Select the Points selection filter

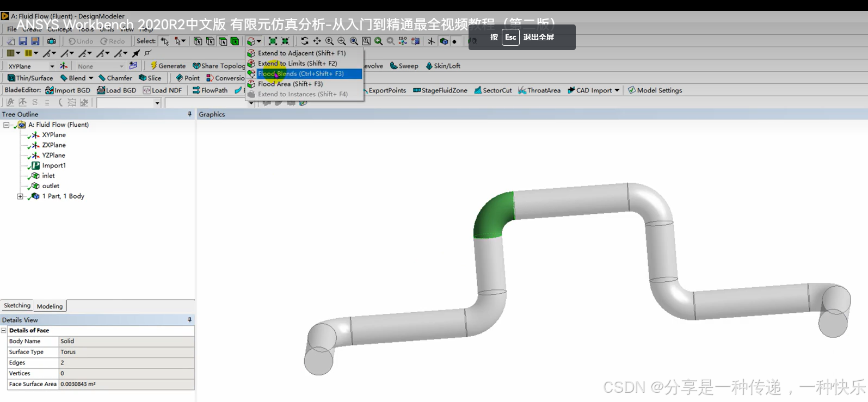[198, 41]
